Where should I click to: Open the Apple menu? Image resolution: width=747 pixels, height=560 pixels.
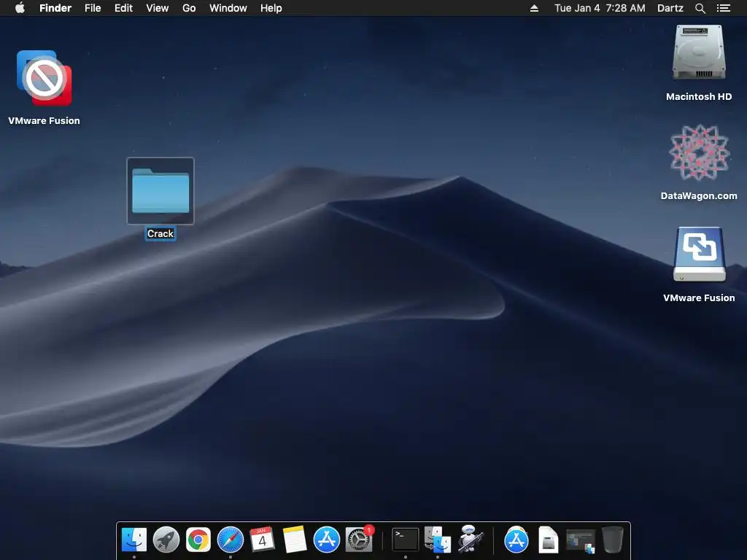pos(20,8)
